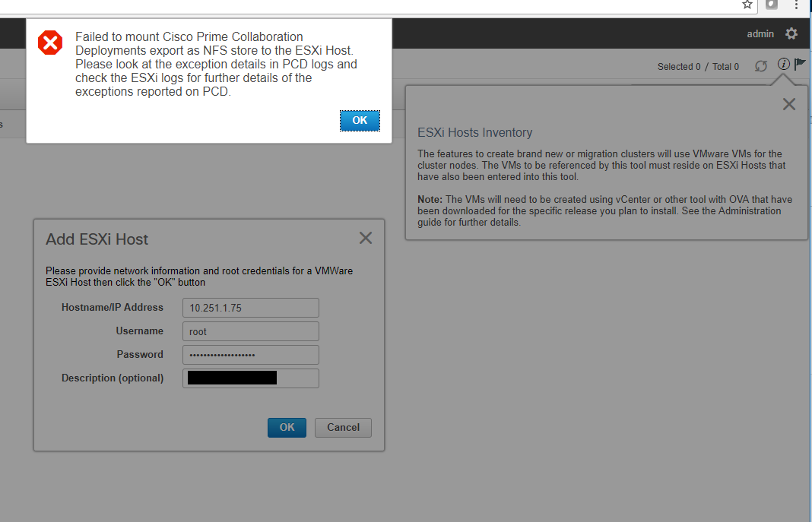
Task: Select the Password field
Action: [x=250, y=354]
